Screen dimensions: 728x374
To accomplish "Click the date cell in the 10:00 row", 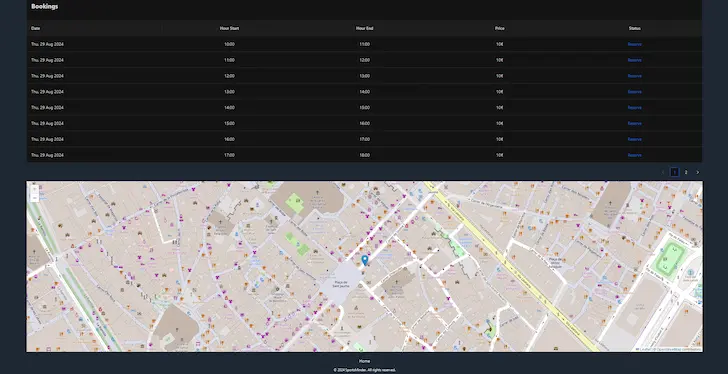I will coord(47,44).
